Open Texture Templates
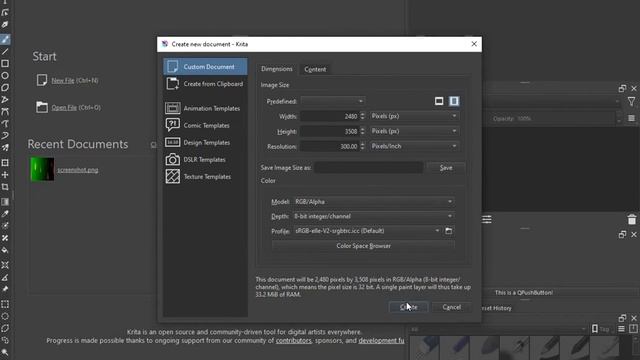 [x=205, y=177]
